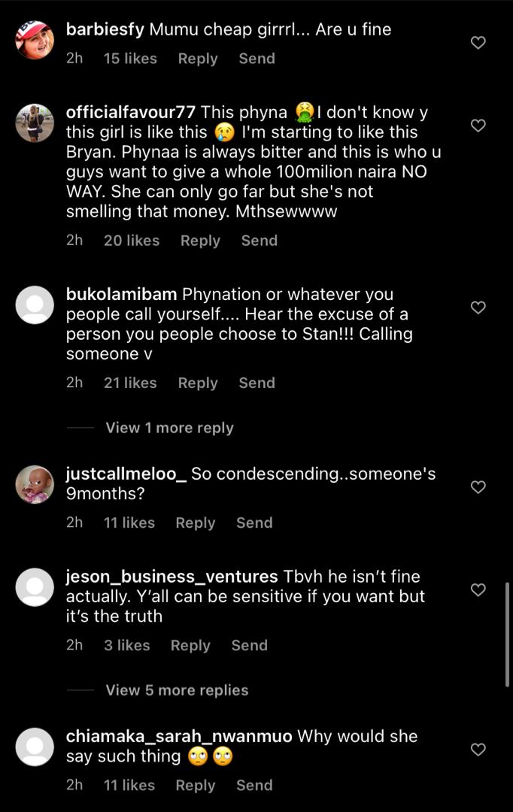The width and height of the screenshot is (513, 812).
Task: View 21 likes on bukolamibam's comment
Action: pyautogui.click(x=130, y=383)
